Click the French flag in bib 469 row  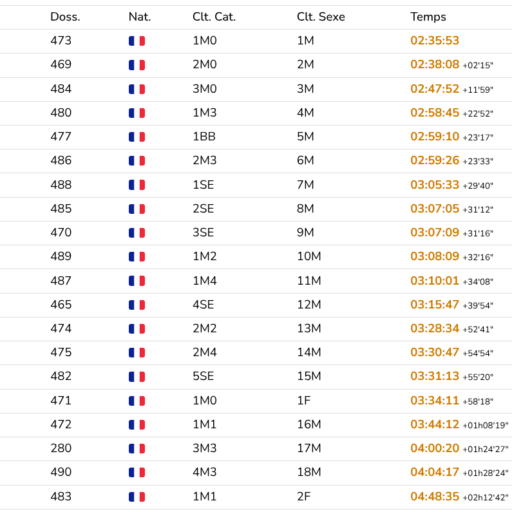[x=137, y=65]
